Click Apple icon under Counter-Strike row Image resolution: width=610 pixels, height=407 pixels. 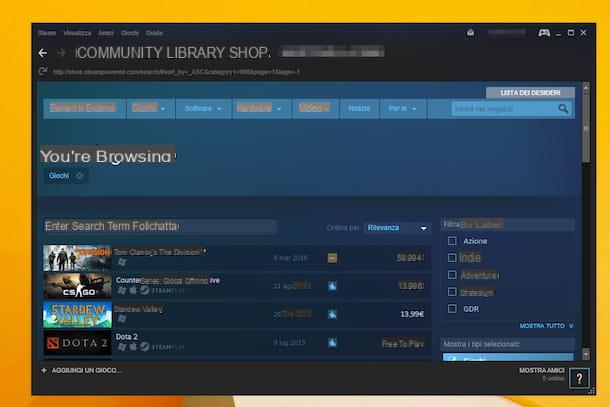[133, 290]
